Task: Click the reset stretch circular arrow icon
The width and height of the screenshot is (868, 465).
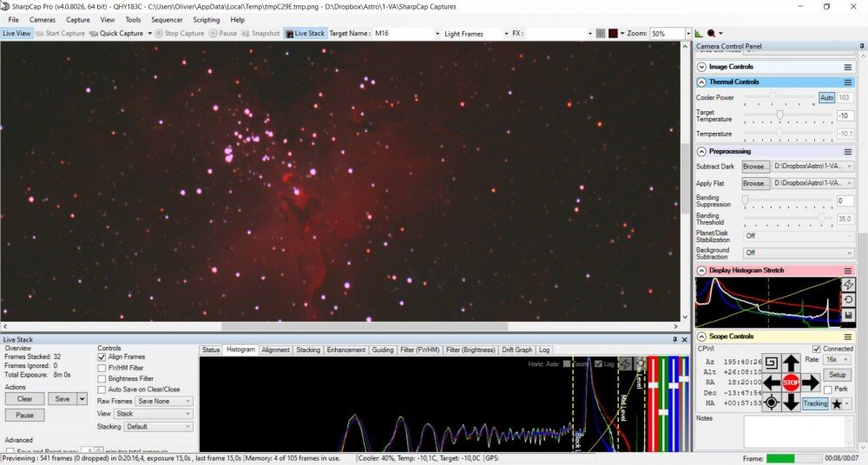Action: (848, 300)
